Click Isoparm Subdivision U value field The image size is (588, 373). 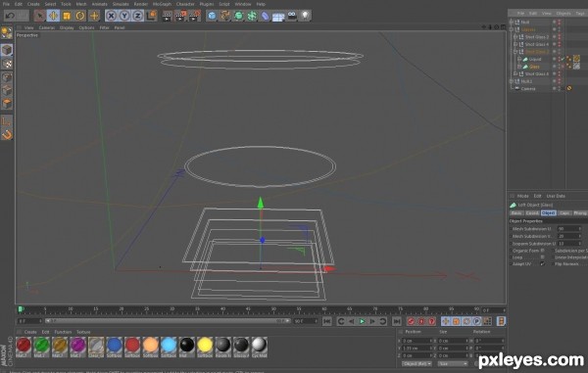[568, 244]
